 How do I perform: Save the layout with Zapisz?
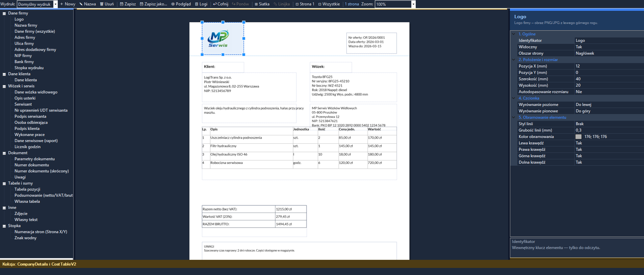pyautogui.click(x=128, y=4)
